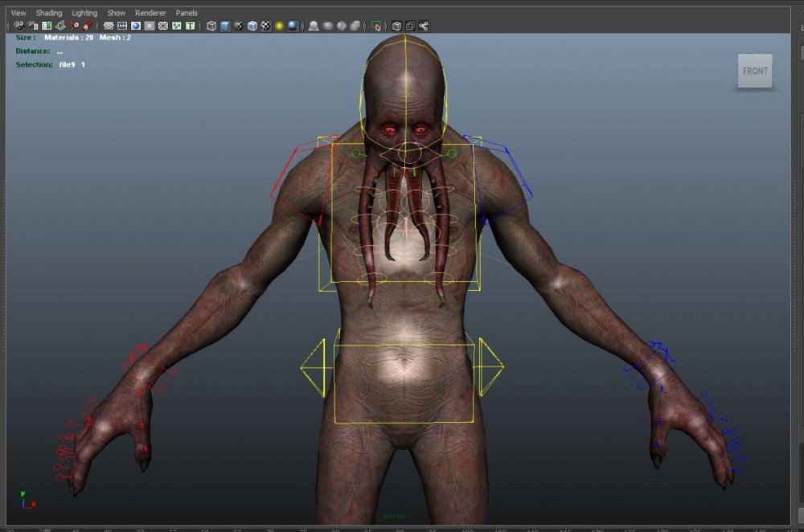
Task: Open the View menu
Action: 18,13
